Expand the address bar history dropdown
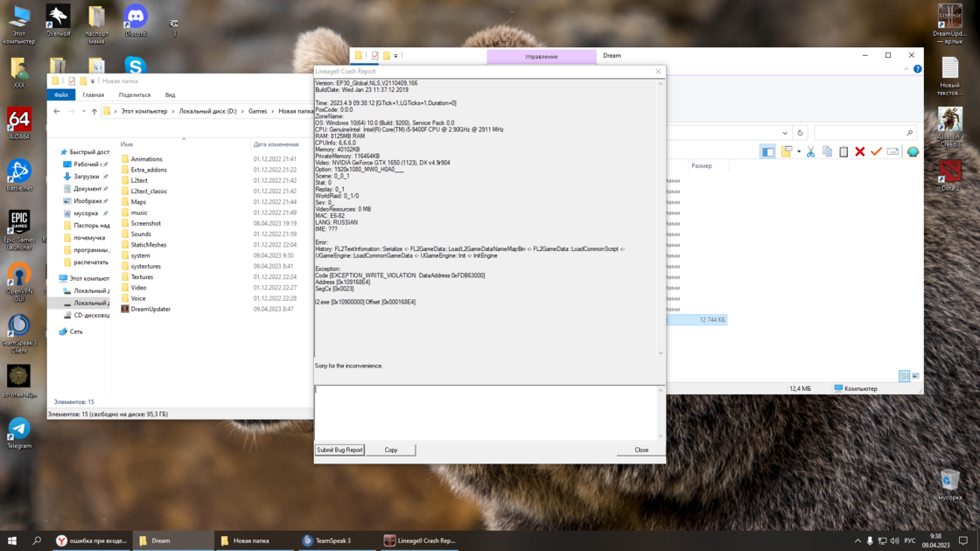This screenshot has width=980, height=551. coord(785,133)
